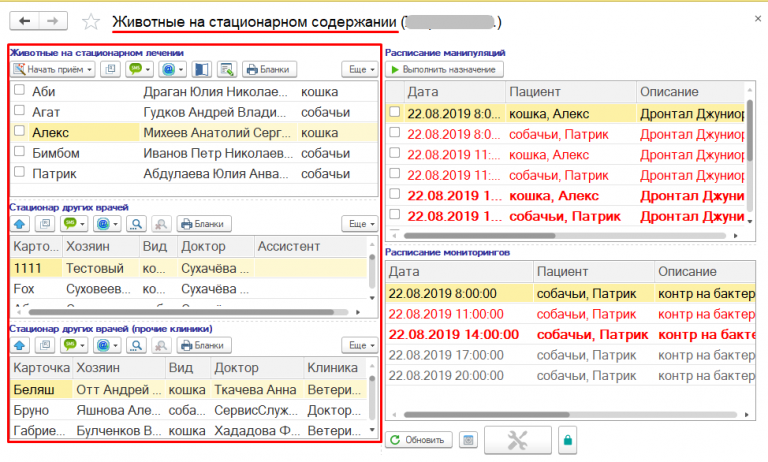Expand the email dropdown arrow in the top toolbar
Viewport: 768px width, 462px height.
click(x=181, y=70)
